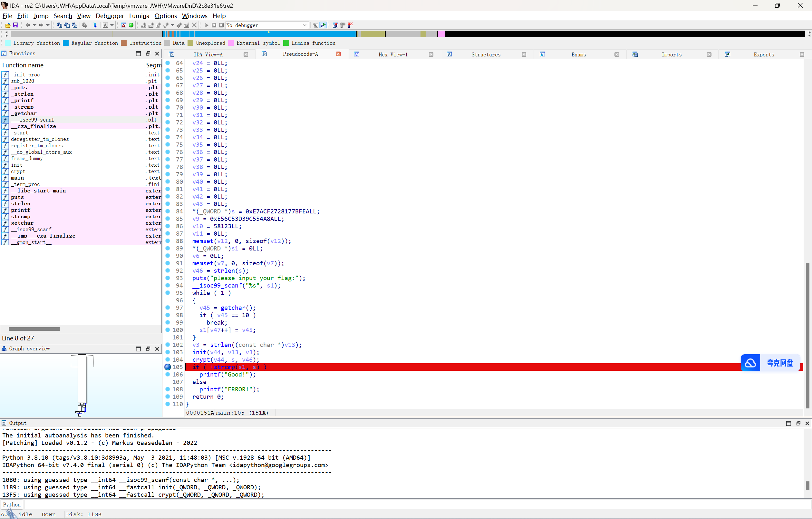The width and height of the screenshot is (812, 519).
Task: Click the red X breakpoint delete icon
Action: pos(350,25)
